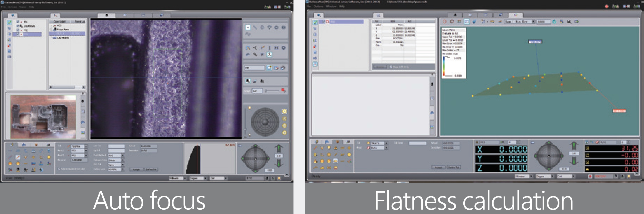The image size is (644, 214).
Task: Open the view mode dropdown in 3D toolbar
Action: 533,22
